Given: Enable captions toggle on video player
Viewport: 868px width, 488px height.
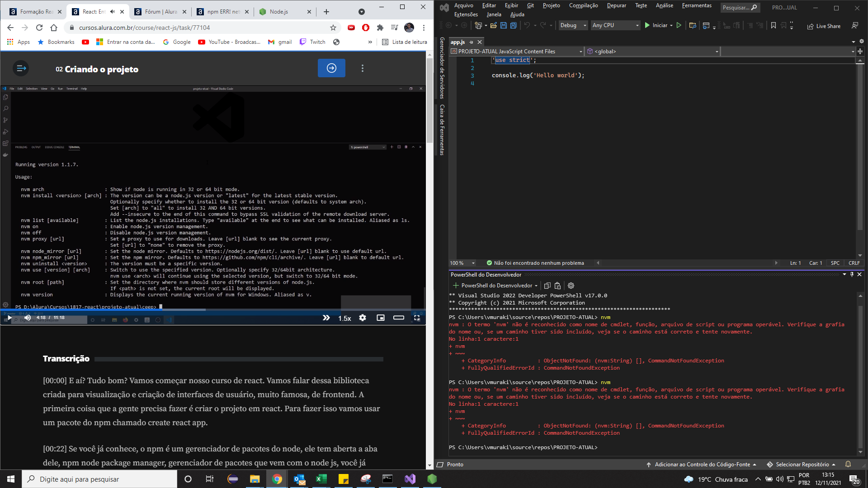Looking at the screenshot, I should [398, 318].
